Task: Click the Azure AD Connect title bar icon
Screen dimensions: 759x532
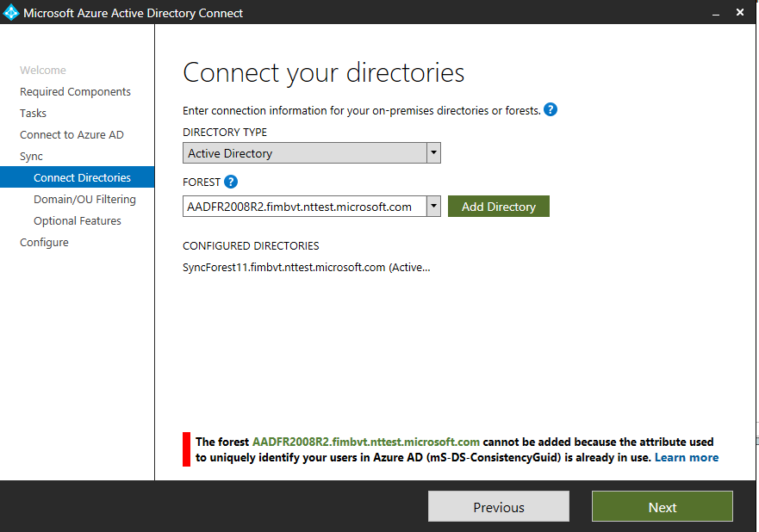Action: (12, 12)
